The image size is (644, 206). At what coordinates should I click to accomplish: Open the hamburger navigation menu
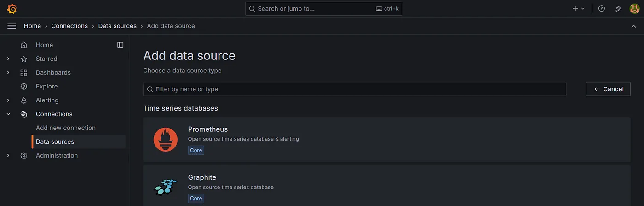(12, 26)
